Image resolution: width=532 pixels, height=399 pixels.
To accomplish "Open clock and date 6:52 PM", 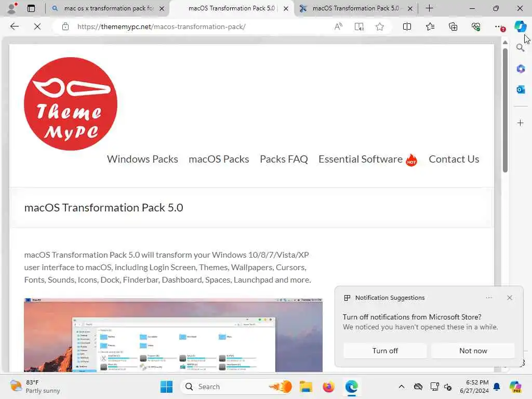I will (474, 387).
